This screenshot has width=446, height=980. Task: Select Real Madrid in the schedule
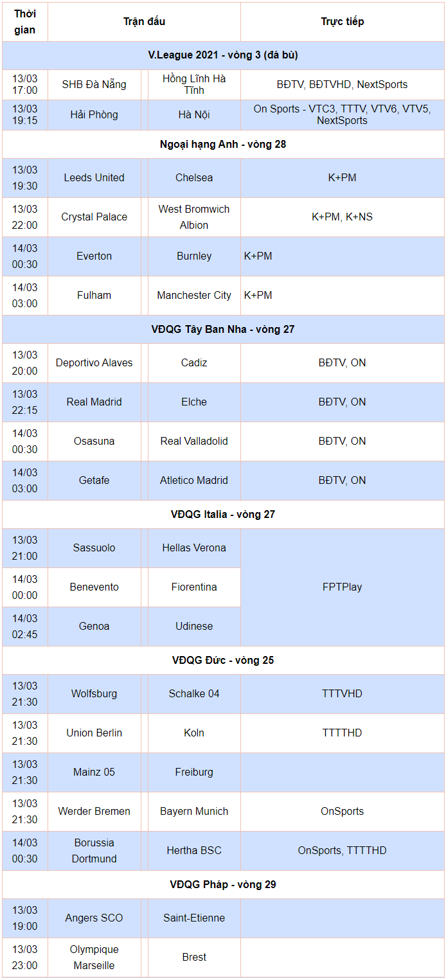click(x=94, y=402)
